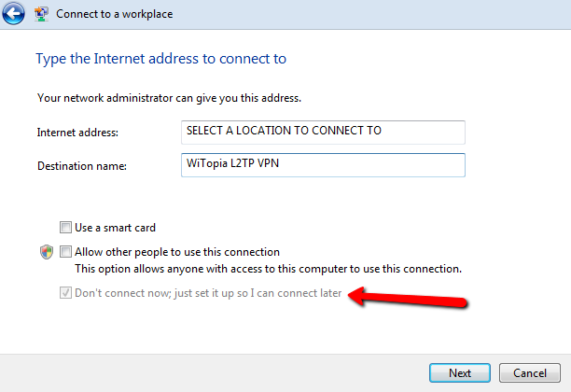The width and height of the screenshot is (571, 392).
Task: Click the Type the Internet address heading
Action: (x=161, y=59)
